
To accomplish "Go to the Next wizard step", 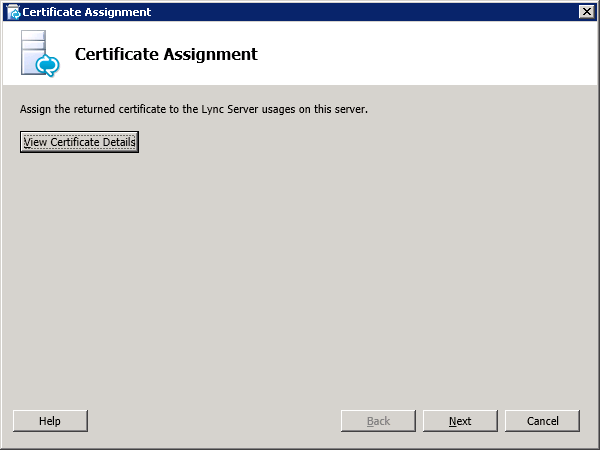I will pos(460,421).
